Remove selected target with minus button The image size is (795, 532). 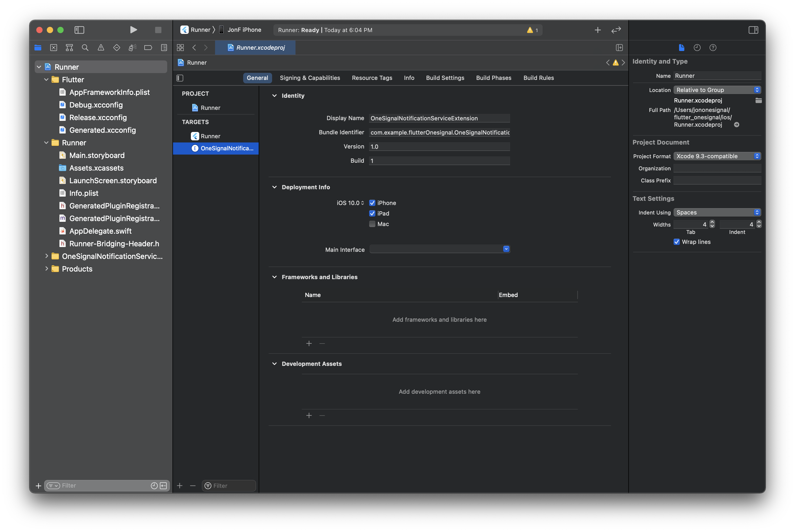click(x=193, y=486)
